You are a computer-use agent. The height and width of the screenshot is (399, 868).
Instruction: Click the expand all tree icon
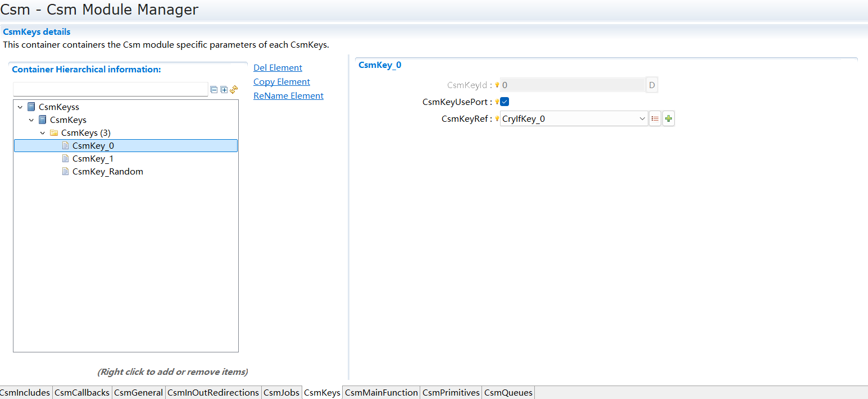pyautogui.click(x=224, y=89)
